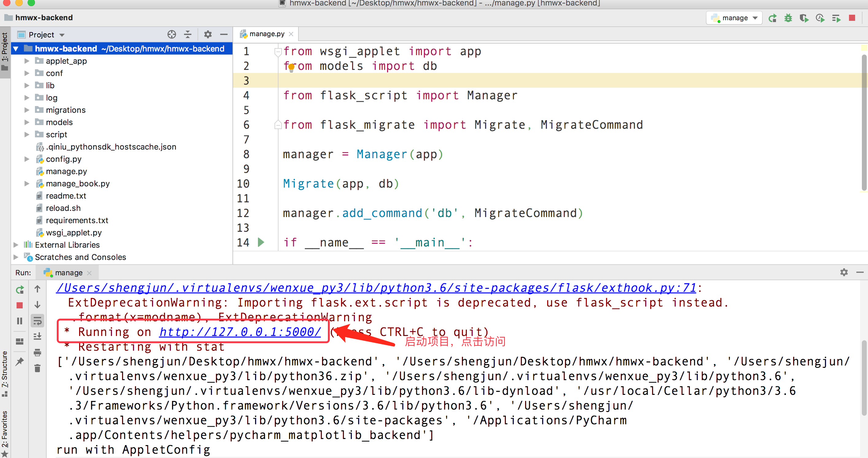Click the Print icon in Run panel

click(x=37, y=353)
